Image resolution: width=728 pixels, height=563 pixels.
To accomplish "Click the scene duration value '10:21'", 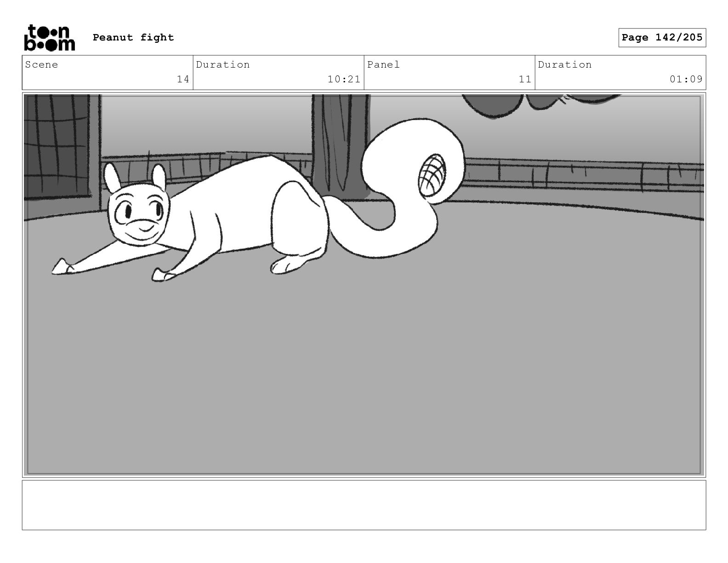I will pos(344,79).
